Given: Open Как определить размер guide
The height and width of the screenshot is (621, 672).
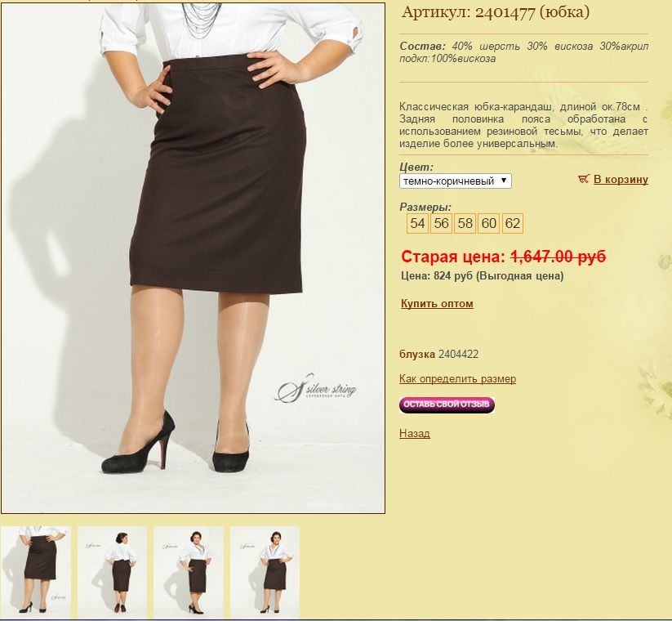Looking at the screenshot, I should click(457, 378).
